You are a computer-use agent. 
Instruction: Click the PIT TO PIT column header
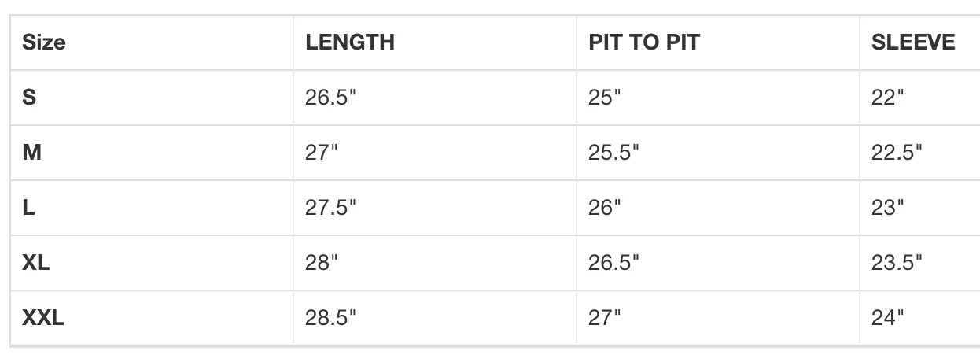click(644, 42)
